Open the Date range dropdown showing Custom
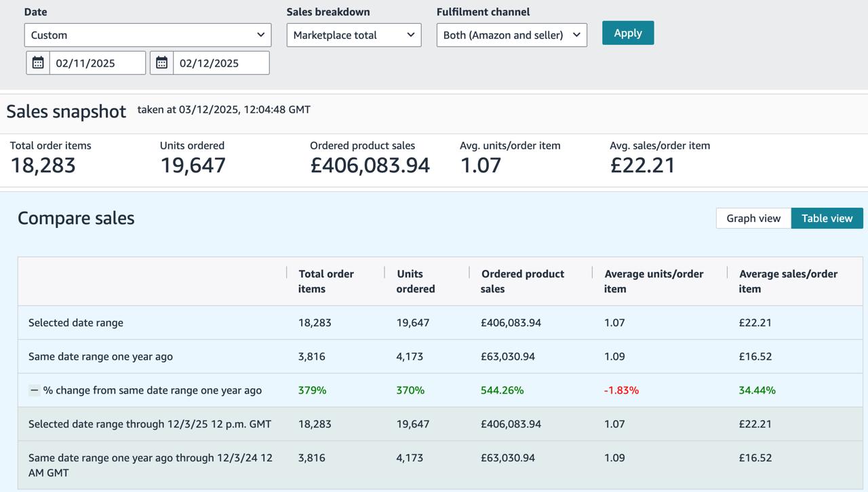868x492 pixels. click(x=147, y=35)
